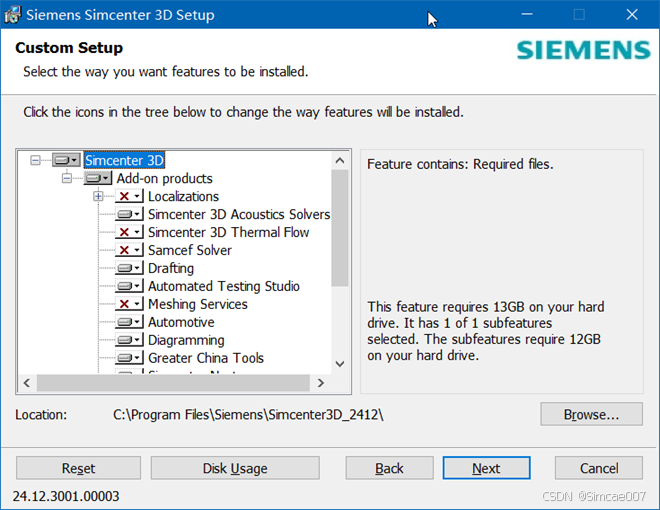Change install state of Localizations feature

[x=129, y=197]
